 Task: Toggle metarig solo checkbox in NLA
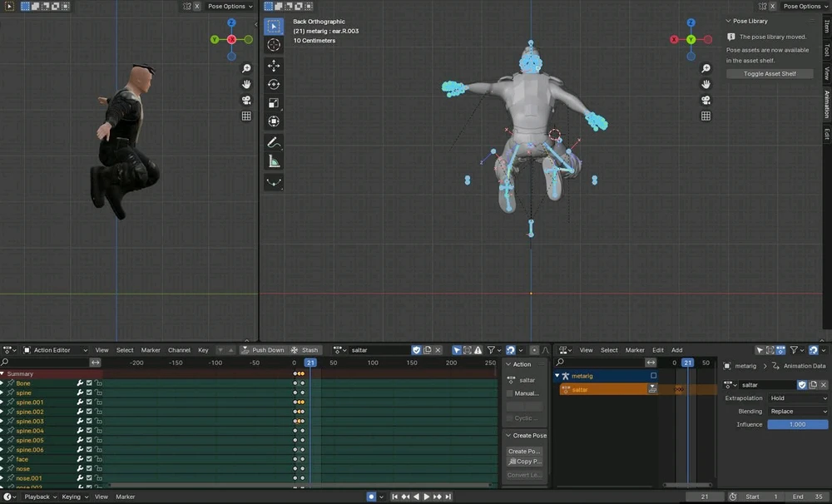click(x=654, y=376)
